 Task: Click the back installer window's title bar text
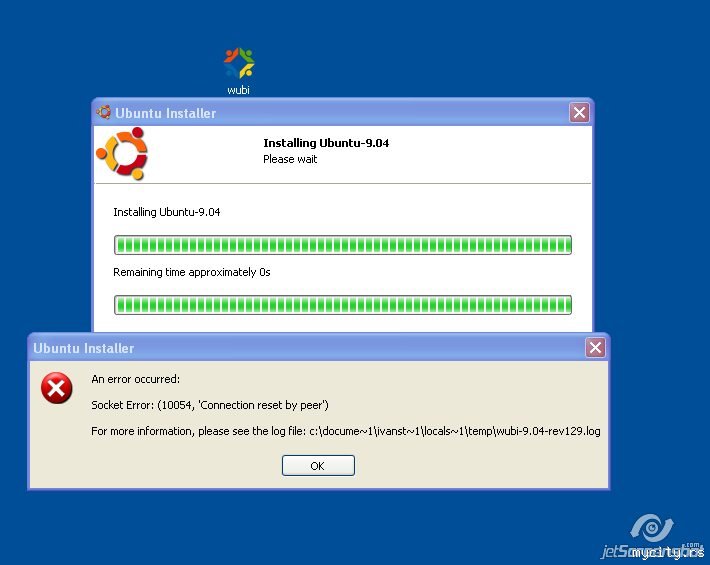[x=165, y=113]
